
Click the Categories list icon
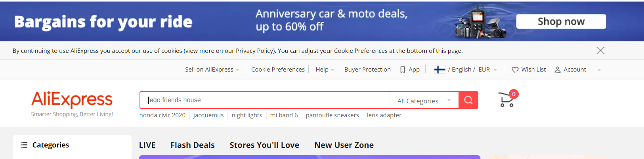pos(24,145)
